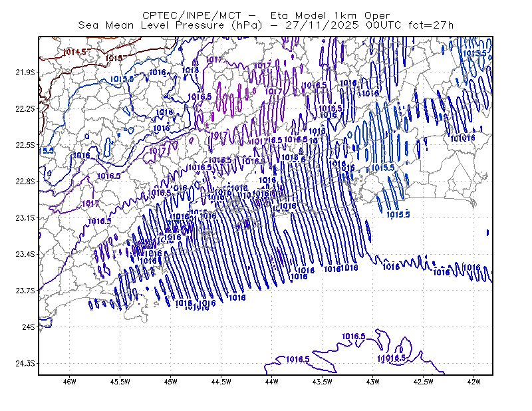Click the 22.5S latitude axis label
Screen dimensions: 532x411
coord(25,145)
